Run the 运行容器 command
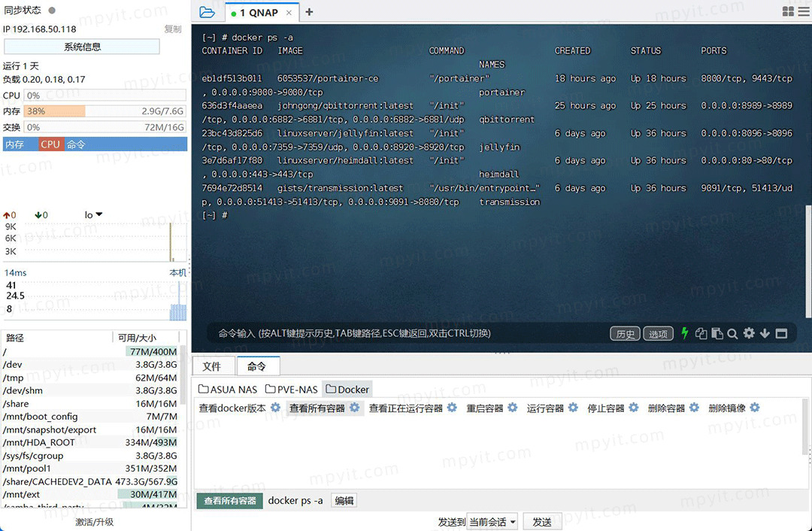Viewport: 812px width, 531px height. (x=545, y=408)
